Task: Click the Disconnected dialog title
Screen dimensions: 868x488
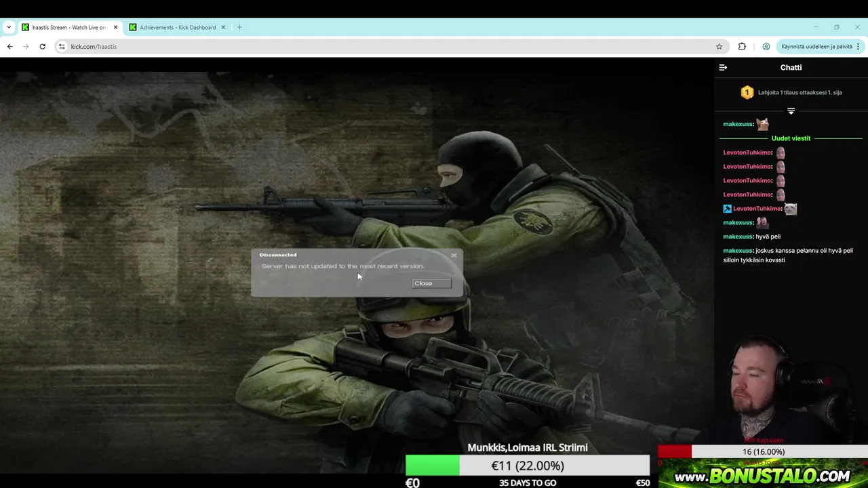Action: pyautogui.click(x=278, y=255)
